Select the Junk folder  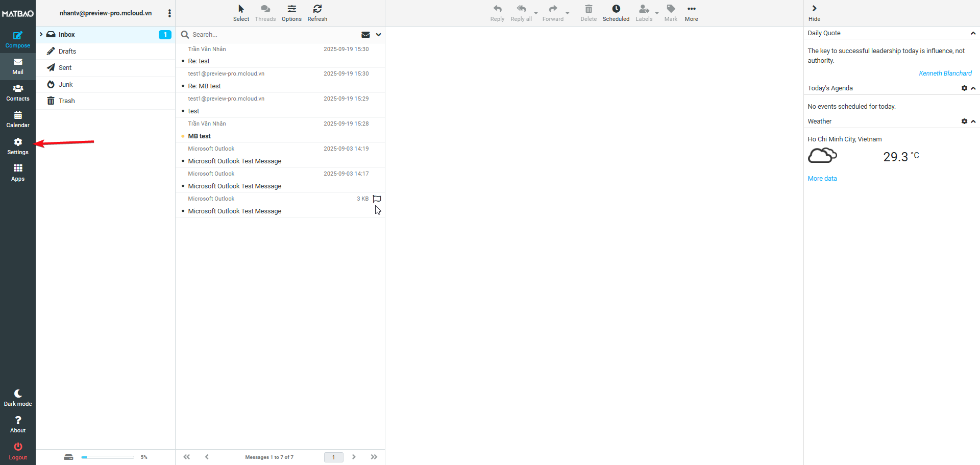[65, 84]
